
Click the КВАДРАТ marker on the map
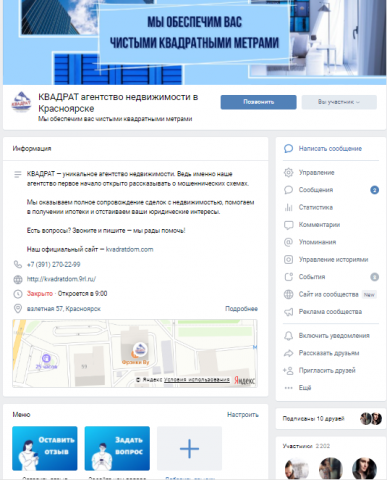tap(140, 349)
